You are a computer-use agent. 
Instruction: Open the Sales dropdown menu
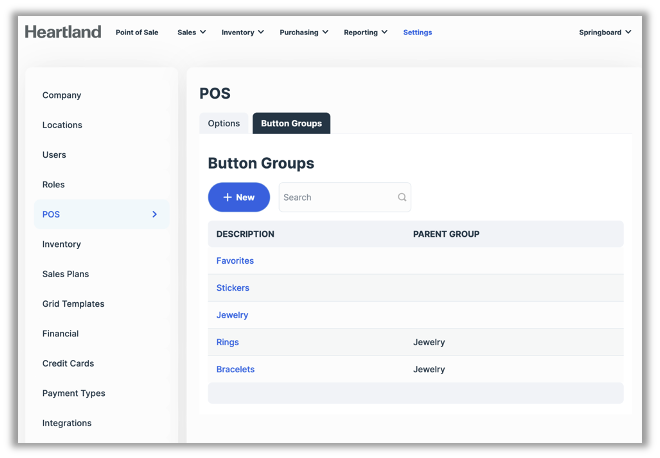click(x=191, y=32)
